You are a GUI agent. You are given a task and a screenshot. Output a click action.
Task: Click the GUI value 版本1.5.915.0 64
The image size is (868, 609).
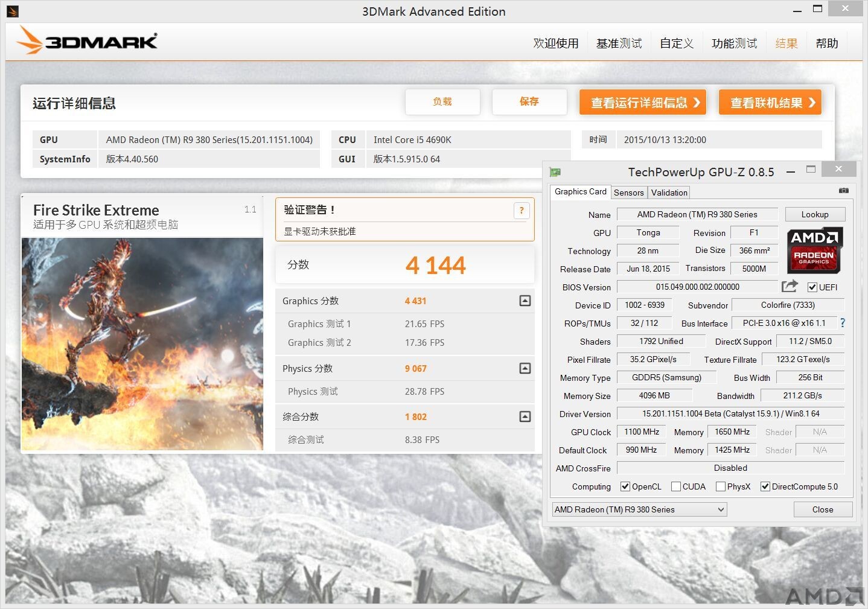(x=406, y=159)
